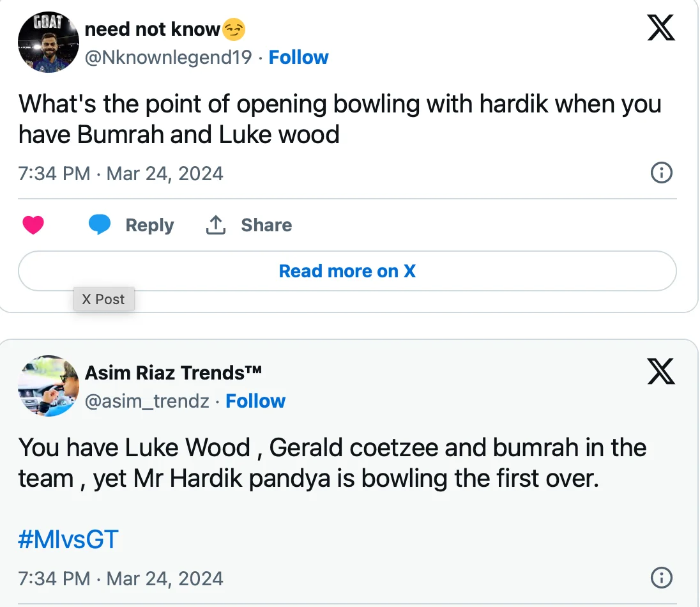Image resolution: width=700 pixels, height=607 pixels.
Task: Like the tweet with the heart icon
Action: point(33,225)
